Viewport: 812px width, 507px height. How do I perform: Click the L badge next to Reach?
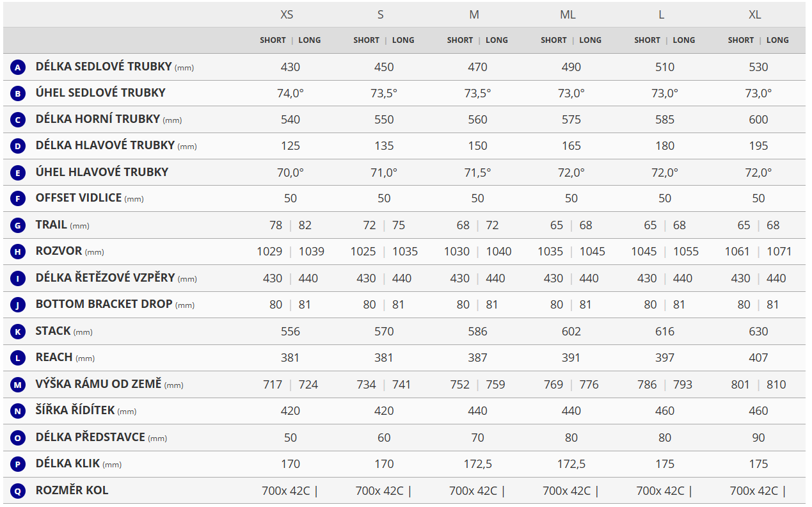click(x=18, y=358)
